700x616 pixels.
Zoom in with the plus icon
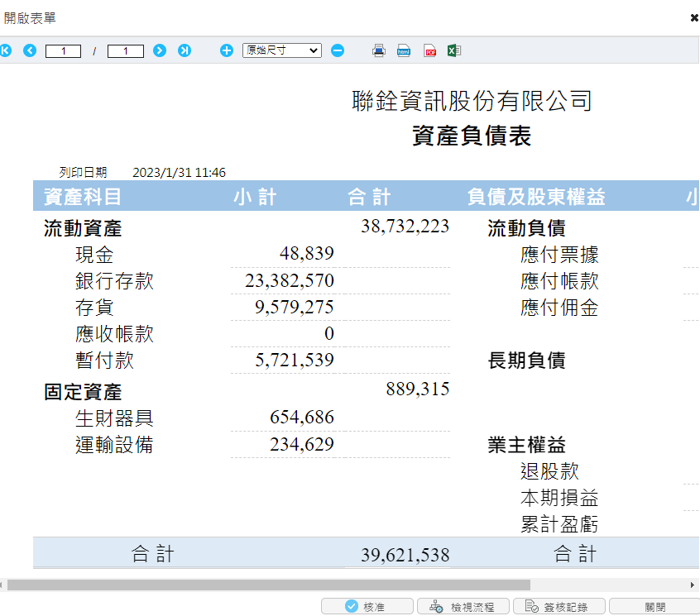(x=227, y=50)
